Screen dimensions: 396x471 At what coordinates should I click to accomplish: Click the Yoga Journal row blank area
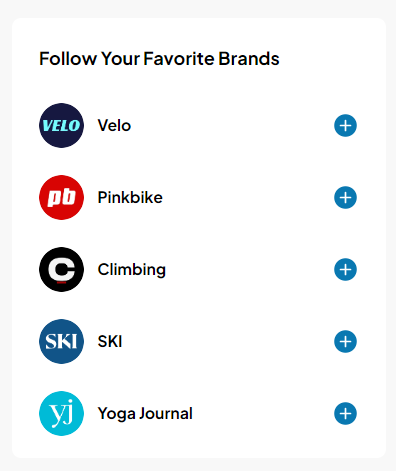263,414
